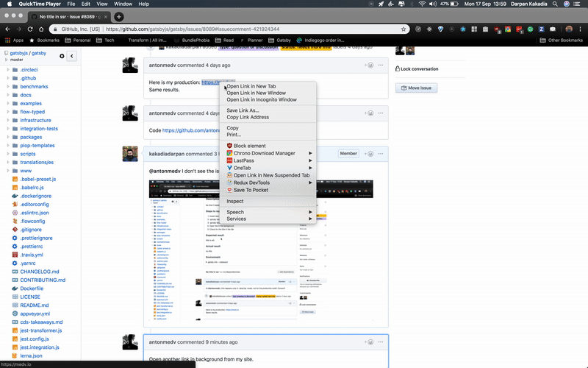
Task: Open the volume icon in menu bar
Action: (x=433, y=4)
